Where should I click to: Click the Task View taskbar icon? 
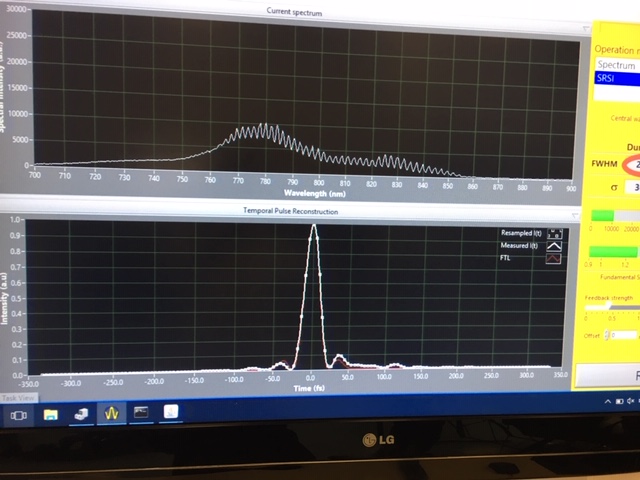tap(19, 415)
